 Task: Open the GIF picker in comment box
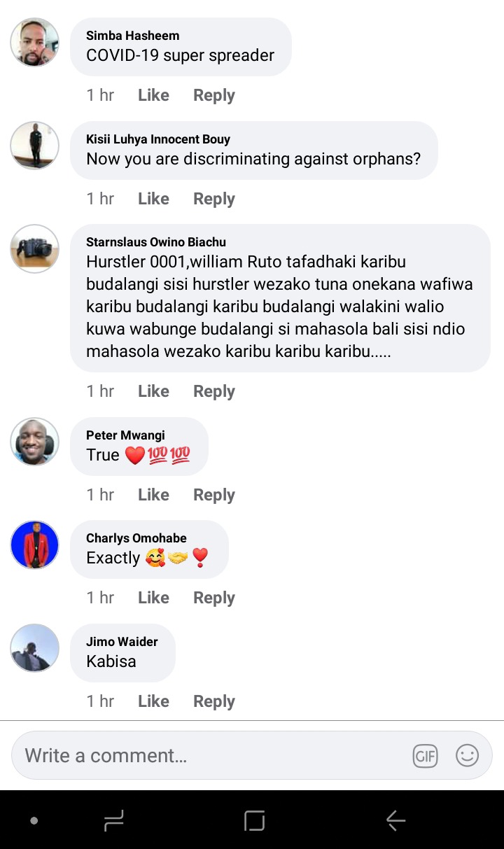(x=425, y=756)
